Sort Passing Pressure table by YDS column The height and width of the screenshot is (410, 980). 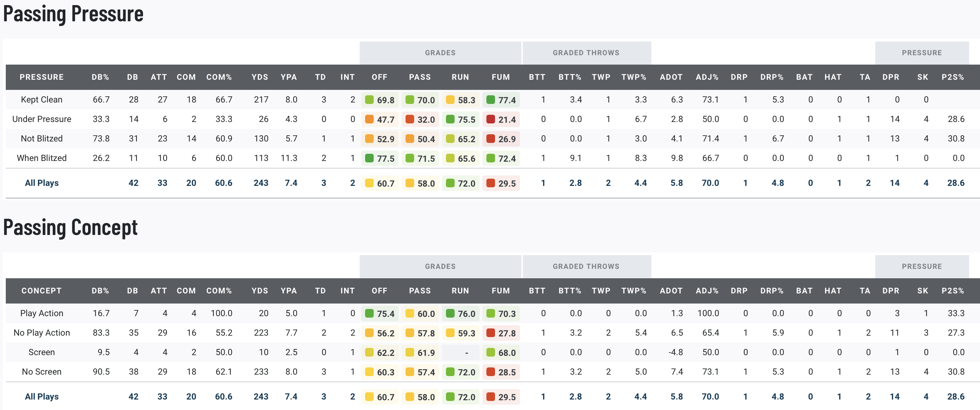(x=260, y=77)
